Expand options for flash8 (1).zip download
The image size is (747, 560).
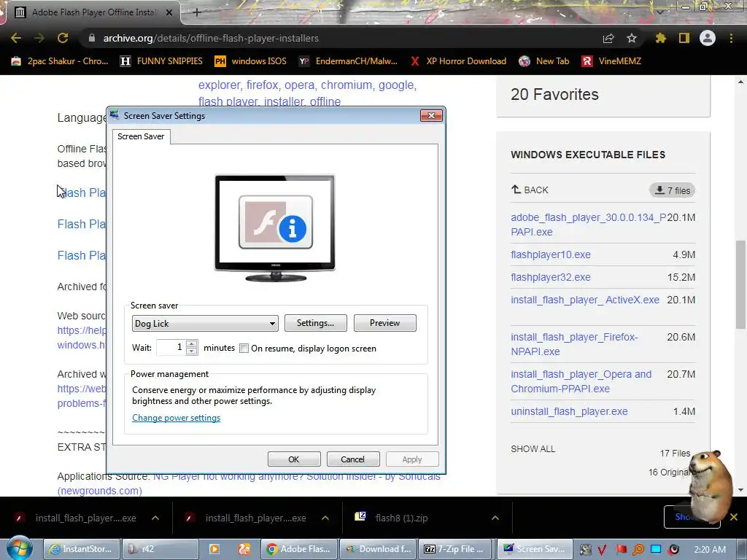(x=495, y=518)
